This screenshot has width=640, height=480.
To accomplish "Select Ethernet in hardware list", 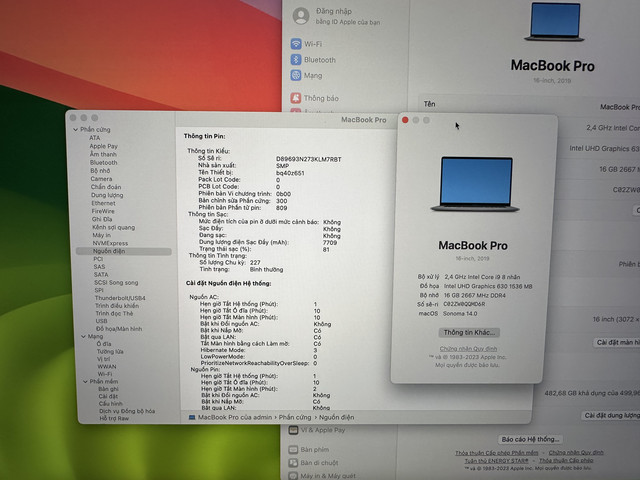I will pos(103,203).
